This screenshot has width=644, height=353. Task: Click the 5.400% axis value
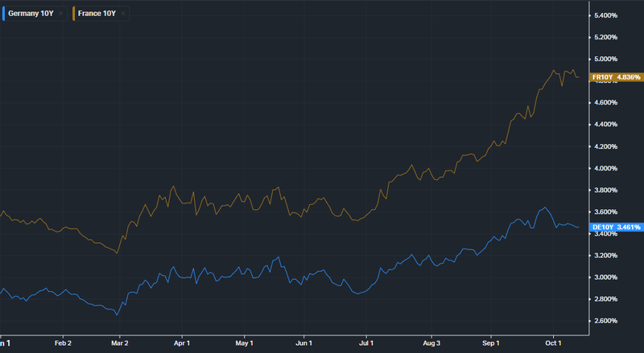(605, 15)
